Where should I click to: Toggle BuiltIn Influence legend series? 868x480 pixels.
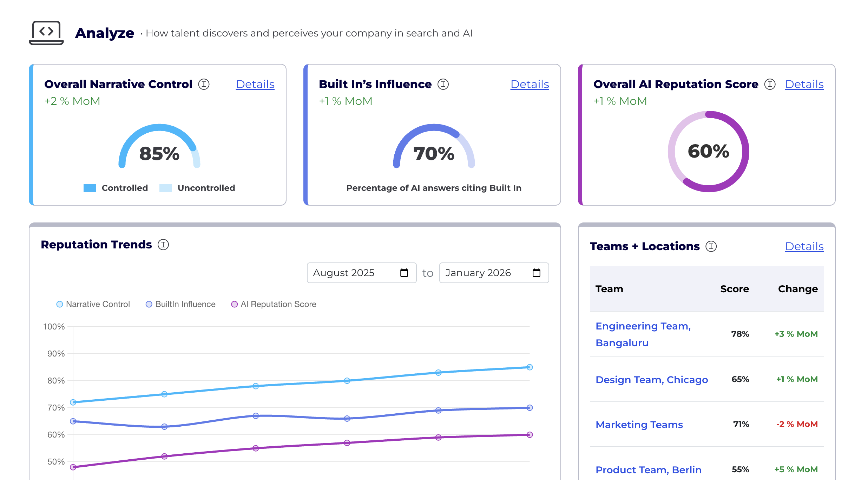[180, 304]
